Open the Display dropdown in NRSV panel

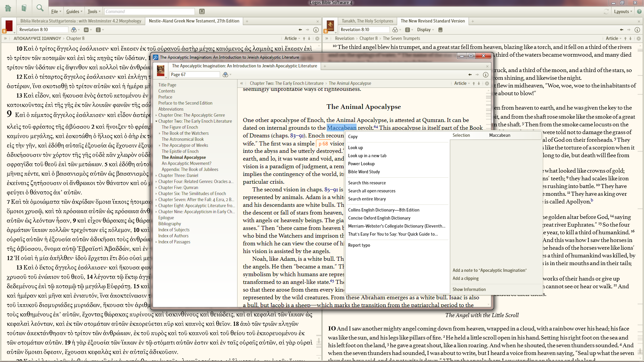click(426, 30)
